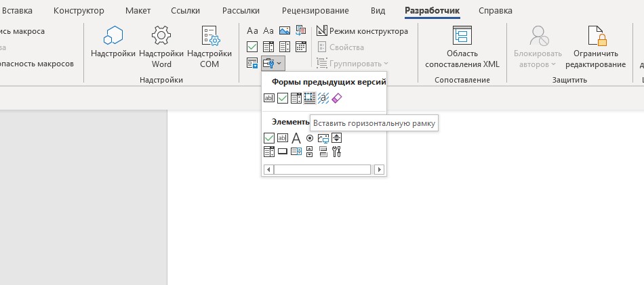The image size is (644, 285).
Task: Insert horizontal frame from legacy forms
Action: tap(310, 98)
